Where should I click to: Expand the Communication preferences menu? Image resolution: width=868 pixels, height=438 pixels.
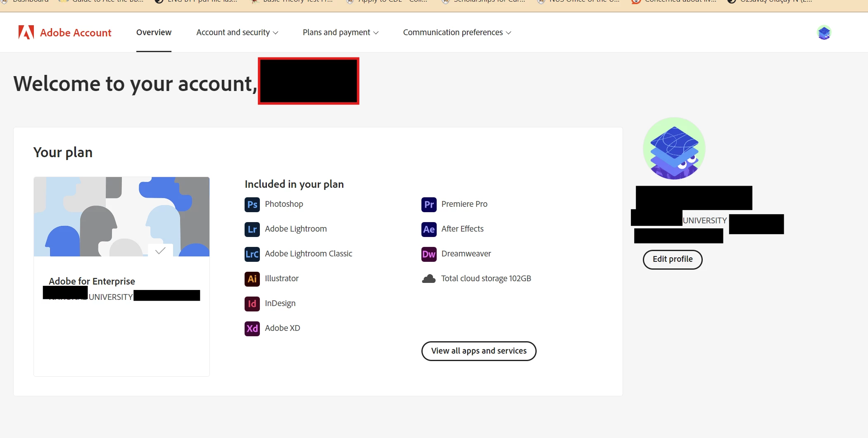[457, 32]
